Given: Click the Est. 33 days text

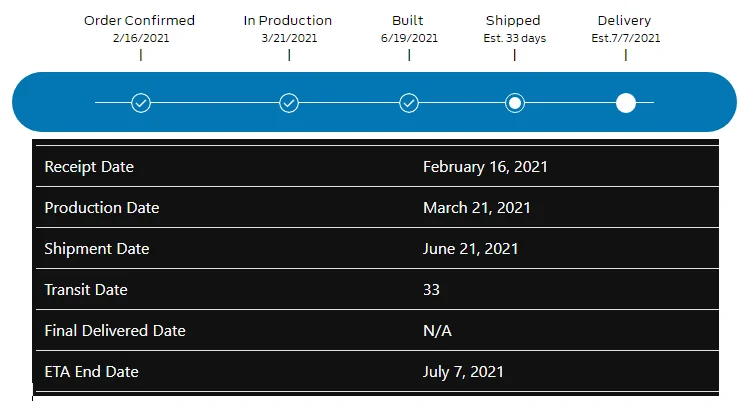Looking at the screenshot, I should (514, 38).
